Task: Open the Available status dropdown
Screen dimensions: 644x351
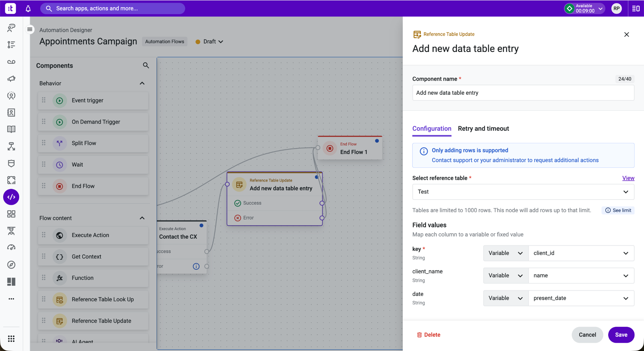Action: [x=584, y=8]
